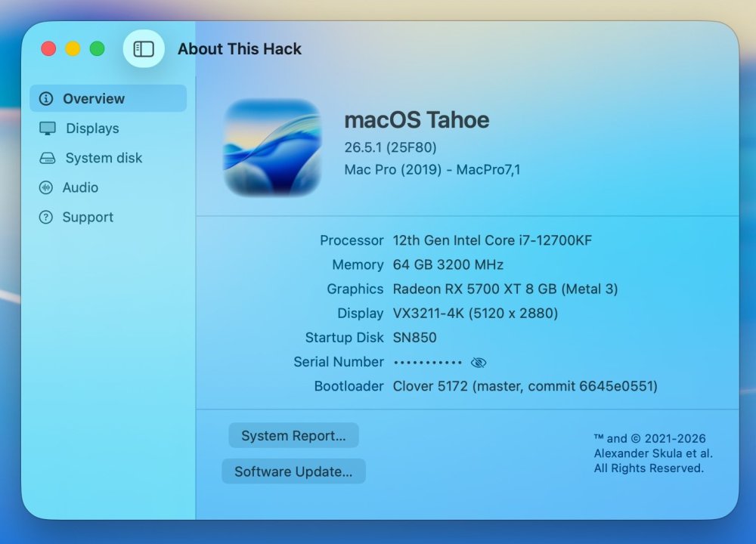The height and width of the screenshot is (544, 756).
Task: Select Mac Pro (2019) - MacPro7,1 text
Action: pos(432,169)
